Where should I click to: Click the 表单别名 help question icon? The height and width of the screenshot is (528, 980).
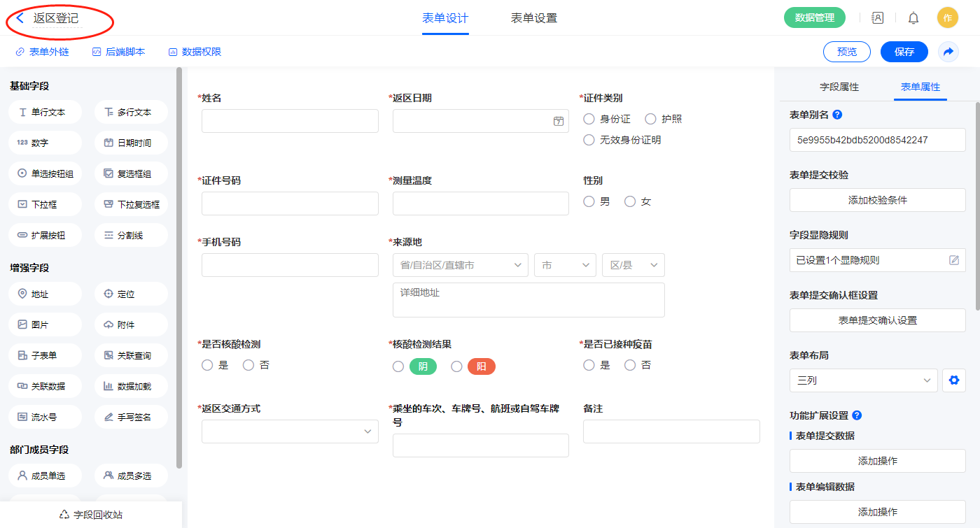pyautogui.click(x=837, y=115)
